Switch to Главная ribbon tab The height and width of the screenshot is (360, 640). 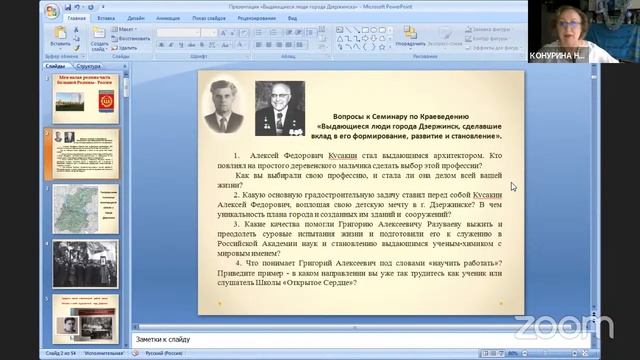coord(77,18)
